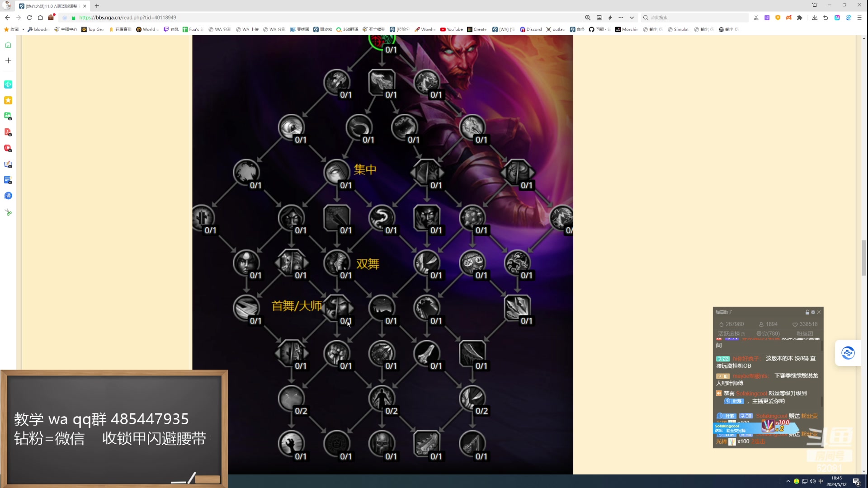This screenshot has height=488, width=868.
Task: Click the 首舞/大师 choice talent node
Action: click(337, 308)
